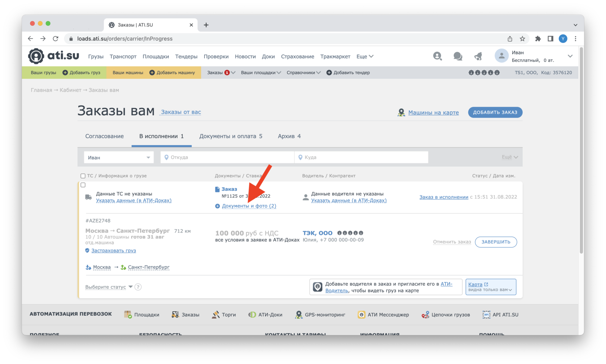Viewport: 606px width, 364px height.
Task: Bookmark this page with star icon
Action: tap(522, 39)
